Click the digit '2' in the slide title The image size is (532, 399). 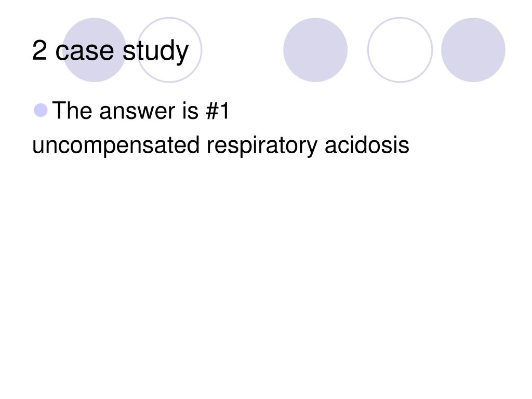(x=39, y=50)
